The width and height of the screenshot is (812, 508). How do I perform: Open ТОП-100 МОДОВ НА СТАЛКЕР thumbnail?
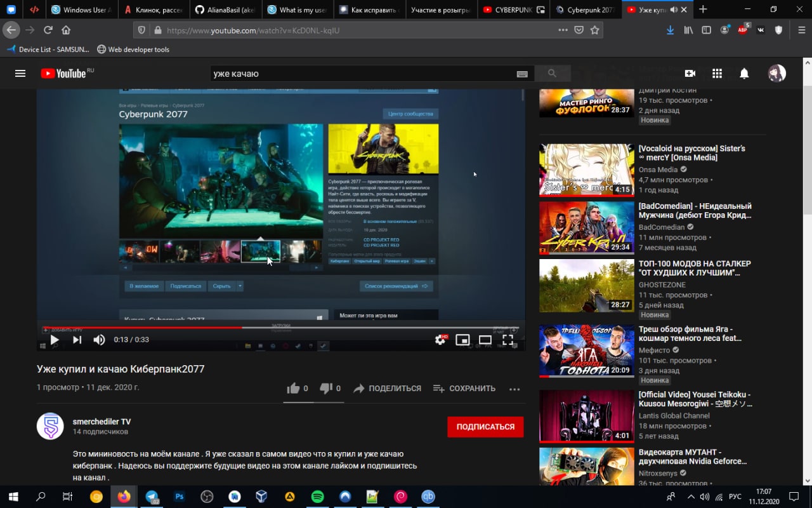point(587,285)
